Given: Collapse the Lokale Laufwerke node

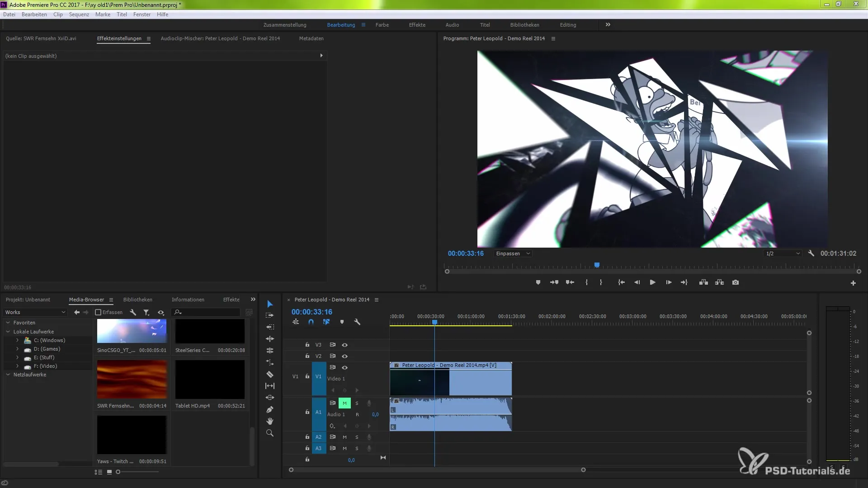Looking at the screenshot, I should pos(8,332).
